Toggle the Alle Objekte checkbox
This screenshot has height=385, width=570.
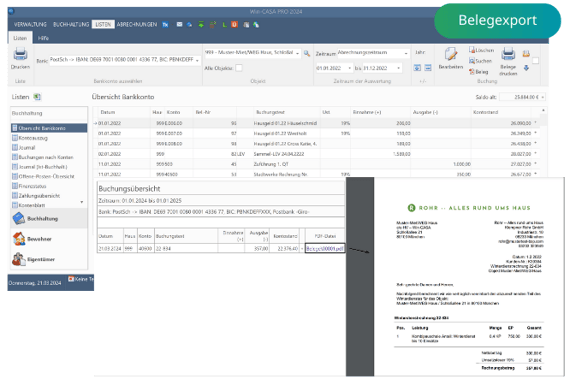click(x=239, y=68)
